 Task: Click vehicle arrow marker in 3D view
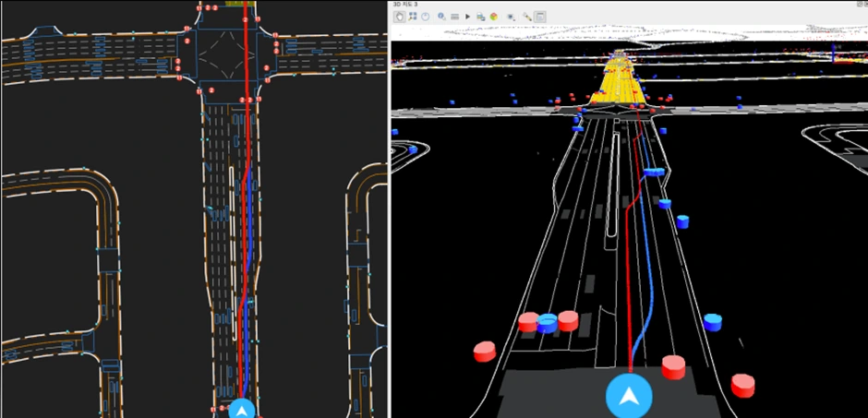[x=629, y=396]
